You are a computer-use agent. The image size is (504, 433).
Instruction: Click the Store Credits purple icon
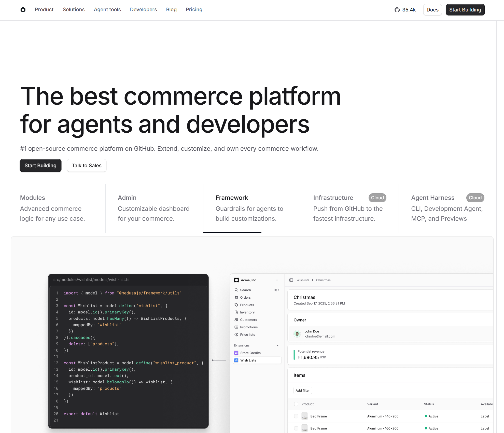pyautogui.click(x=236, y=353)
